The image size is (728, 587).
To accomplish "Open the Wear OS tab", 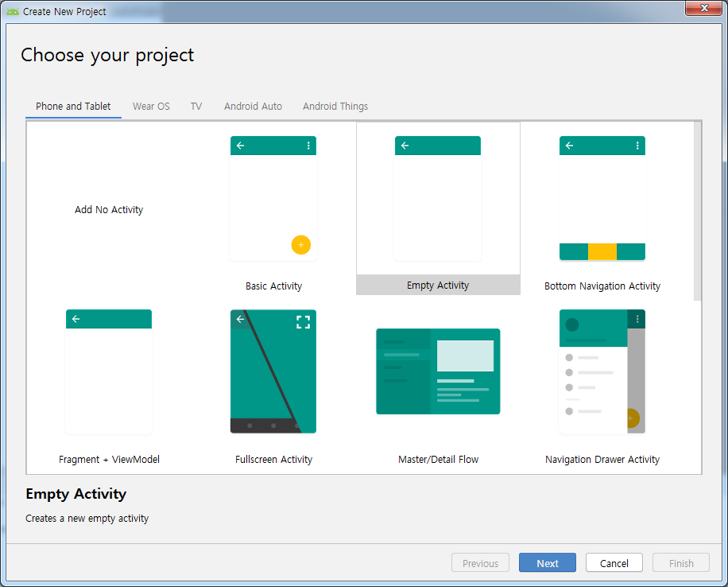I will (x=151, y=107).
